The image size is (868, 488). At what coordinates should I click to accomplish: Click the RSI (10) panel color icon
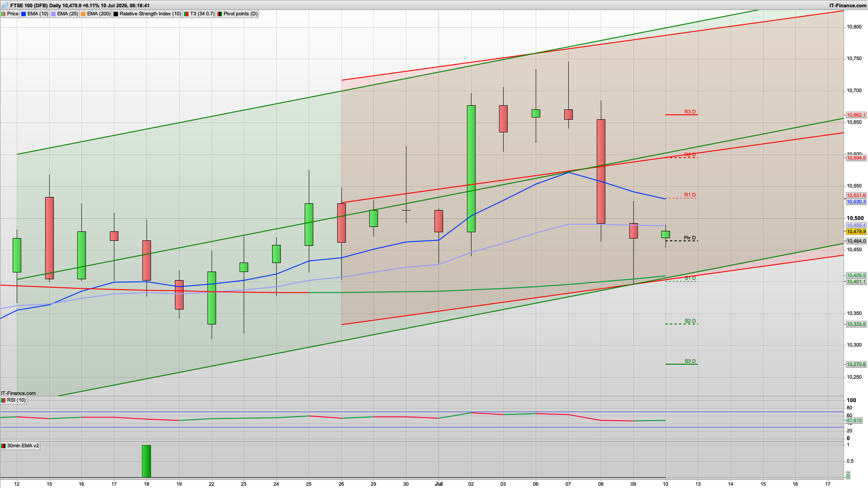tap(3, 400)
